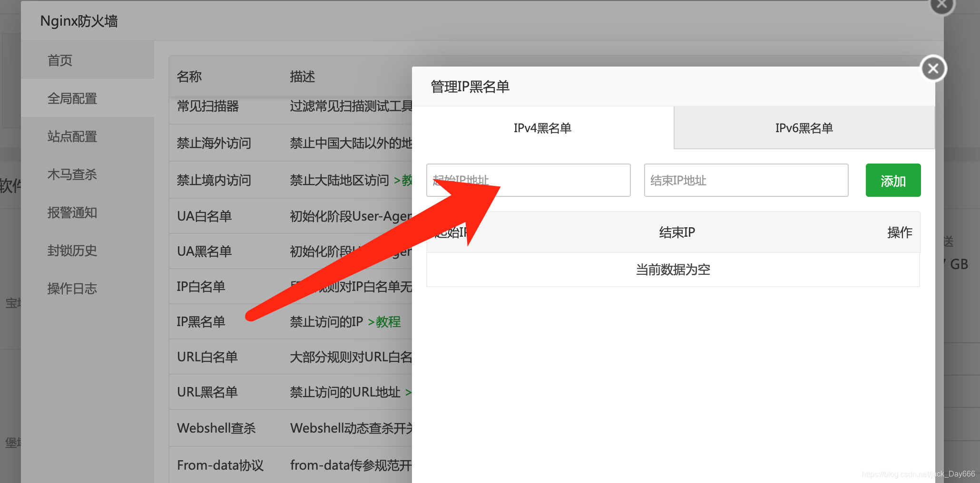Screen dimensions: 980x483
Task: Click the 禁止大陆地区访问 description
Action: coord(340,180)
